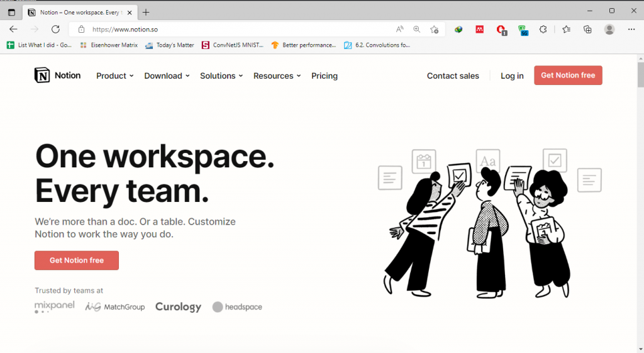This screenshot has width=644, height=353.
Task: Click the red circular extension with badge
Action: pos(501,30)
